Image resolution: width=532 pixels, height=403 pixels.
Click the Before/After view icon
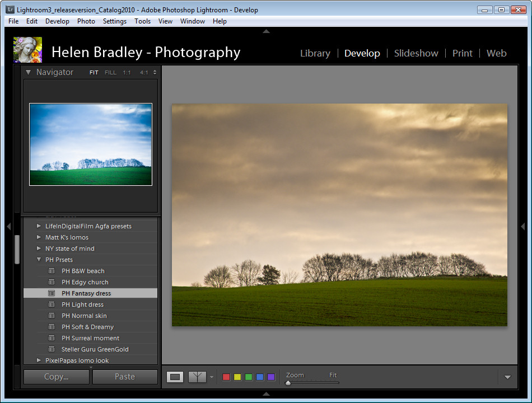(x=197, y=377)
